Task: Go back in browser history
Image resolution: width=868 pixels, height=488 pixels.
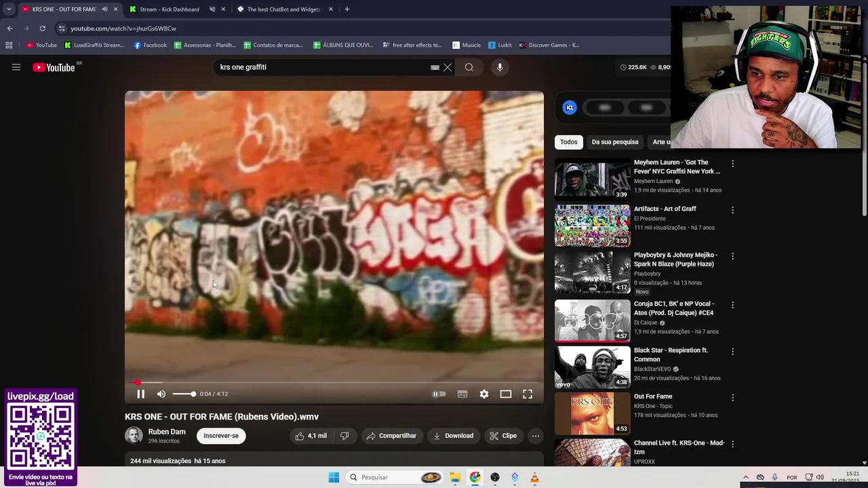Action: click(9, 28)
